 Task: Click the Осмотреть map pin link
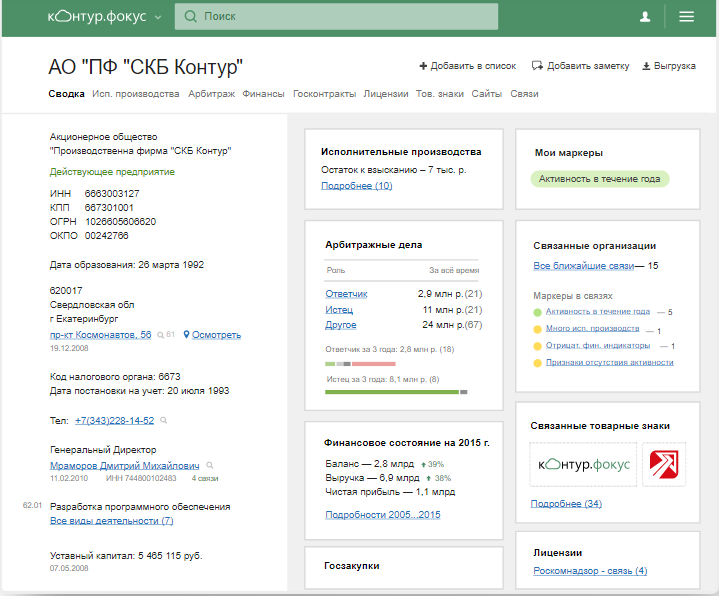[212, 335]
